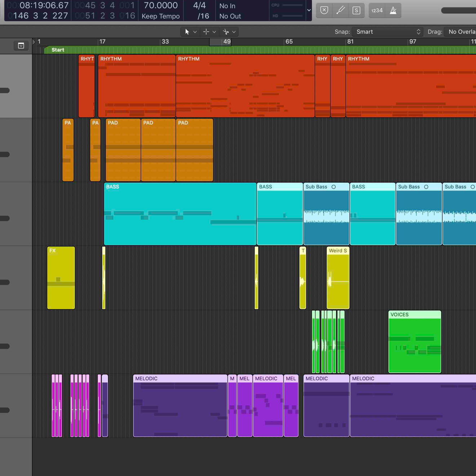Select the green VOICES region
476x476 pixels.
click(x=414, y=343)
